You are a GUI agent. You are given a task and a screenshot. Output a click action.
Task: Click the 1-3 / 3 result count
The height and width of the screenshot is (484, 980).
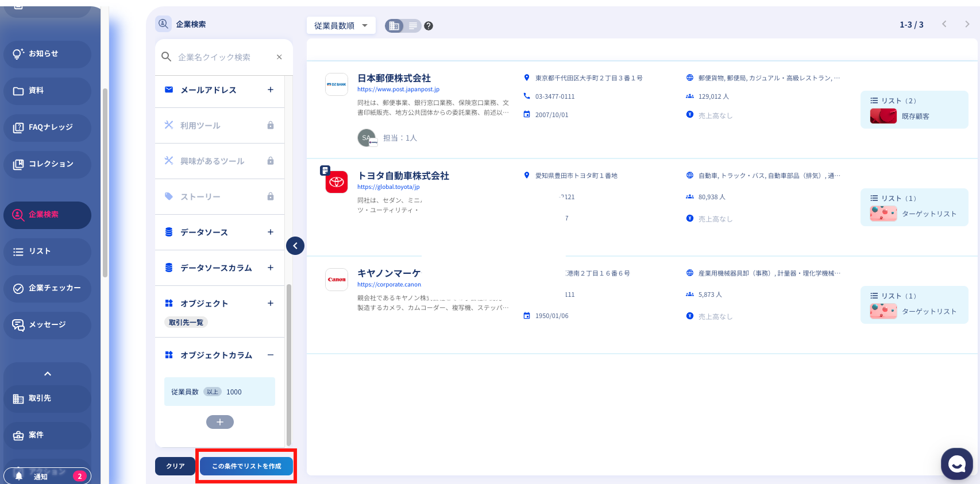click(x=912, y=25)
